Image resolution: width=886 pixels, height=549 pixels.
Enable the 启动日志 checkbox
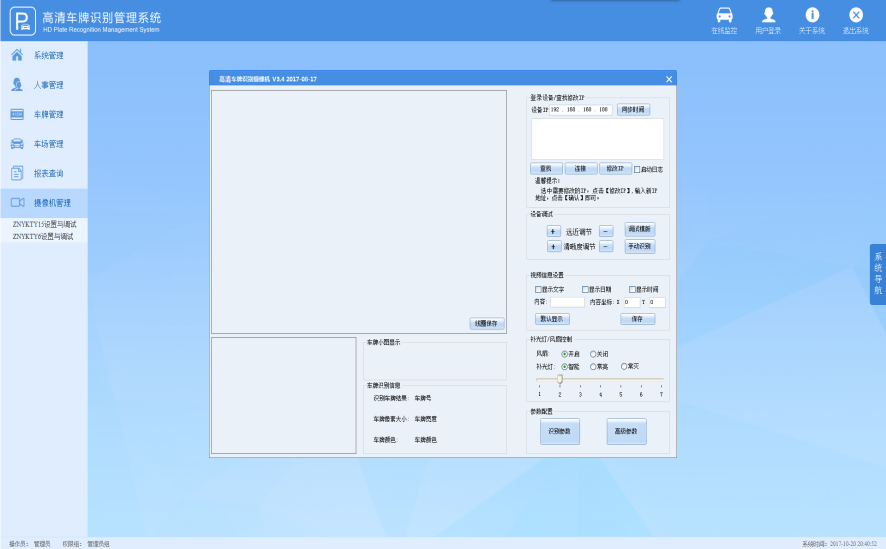637,169
